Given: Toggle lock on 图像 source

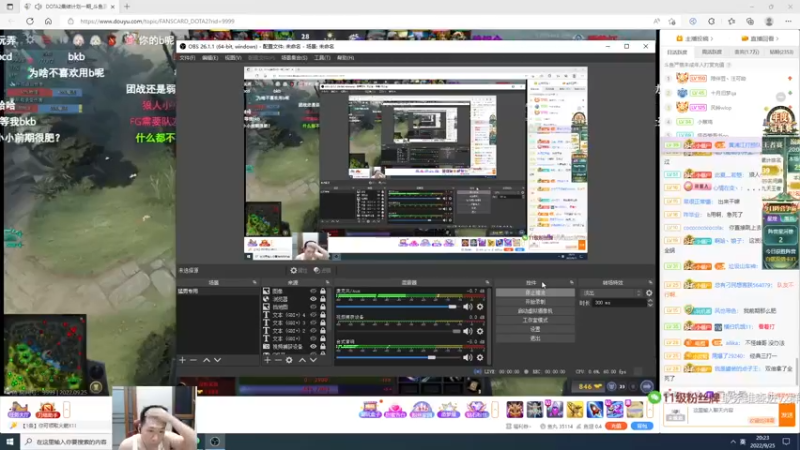Looking at the screenshot, I should 322,291.
